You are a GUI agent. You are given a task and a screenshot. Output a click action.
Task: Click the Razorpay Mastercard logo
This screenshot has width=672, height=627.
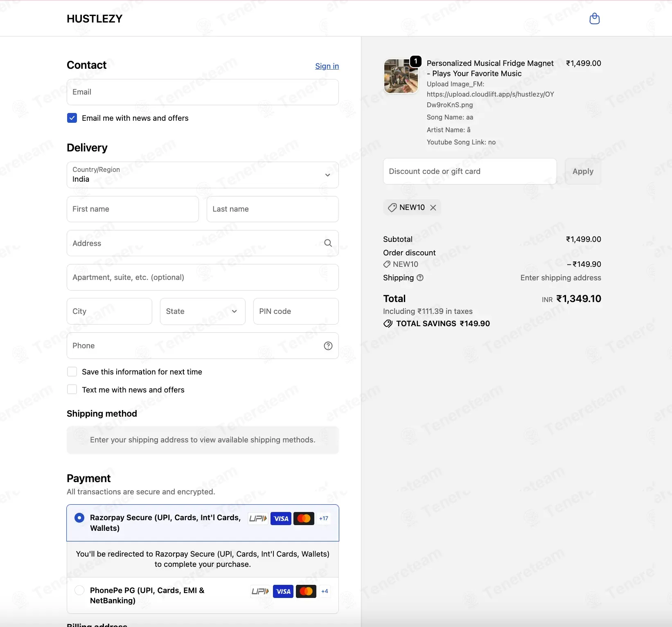coord(304,519)
